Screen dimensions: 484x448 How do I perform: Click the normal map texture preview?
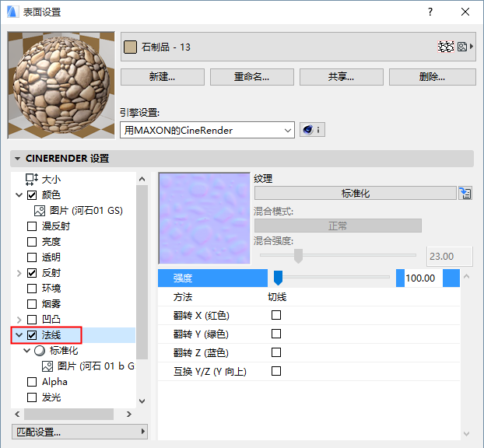(x=205, y=219)
